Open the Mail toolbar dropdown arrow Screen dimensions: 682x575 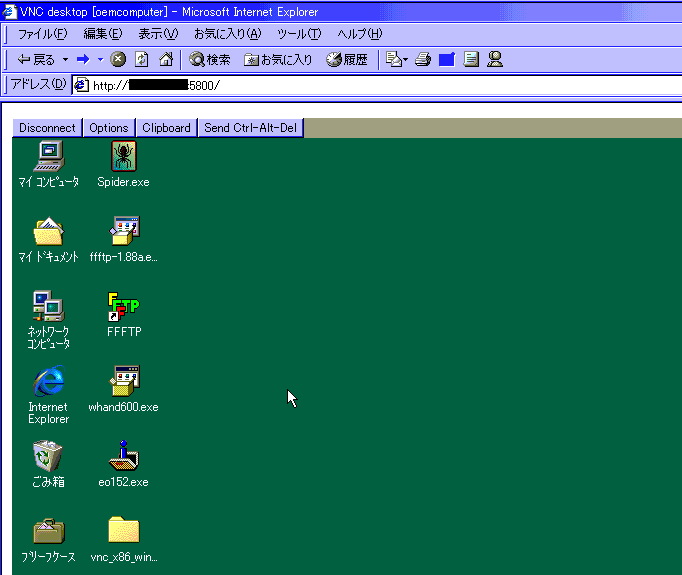pyautogui.click(x=405, y=60)
